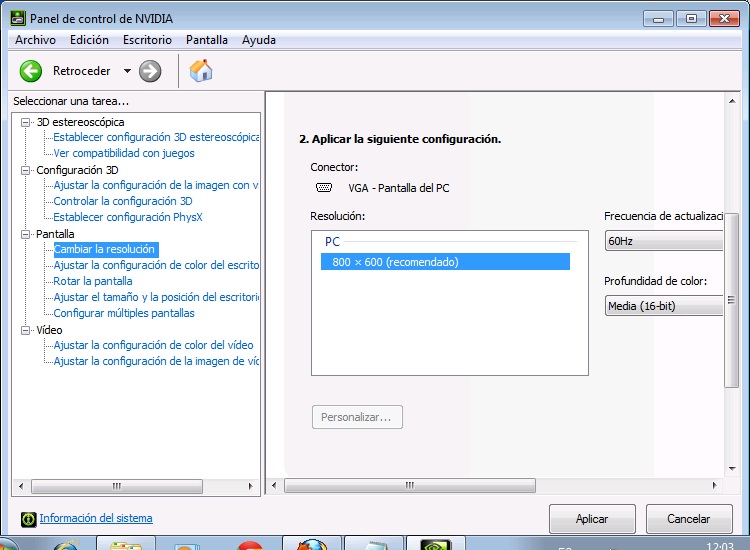
Task: Go to the home page icon
Action: tap(201, 71)
